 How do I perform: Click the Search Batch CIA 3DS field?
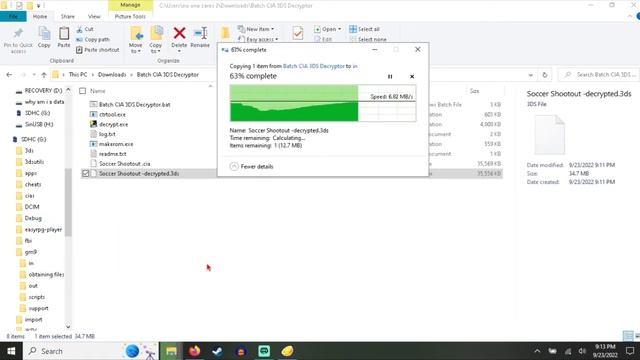600,75
